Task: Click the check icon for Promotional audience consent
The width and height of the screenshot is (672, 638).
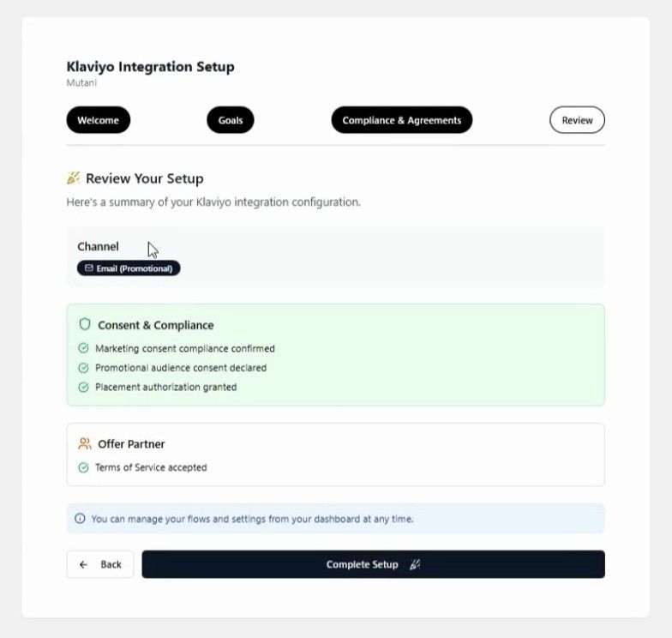Action: [x=83, y=368]
